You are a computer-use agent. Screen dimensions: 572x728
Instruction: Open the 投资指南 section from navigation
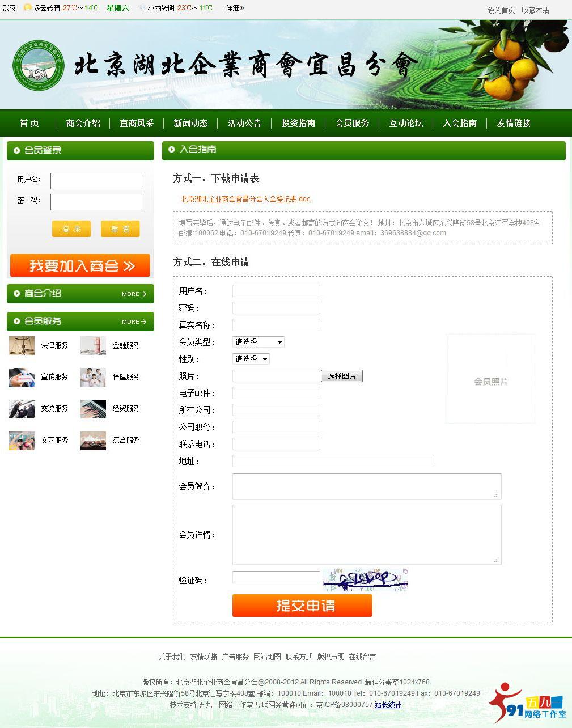coord(298,123)
